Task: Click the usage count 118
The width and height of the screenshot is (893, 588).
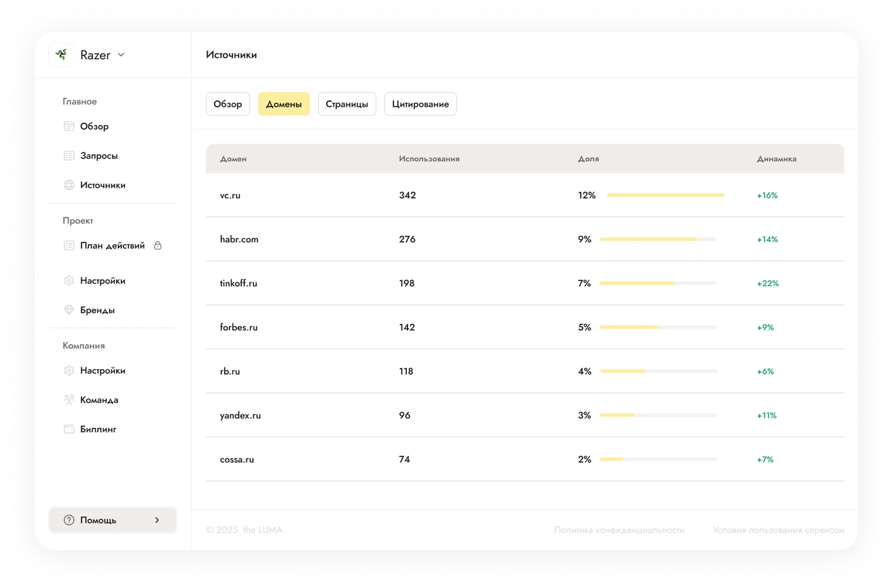Action: pos(406,371)
